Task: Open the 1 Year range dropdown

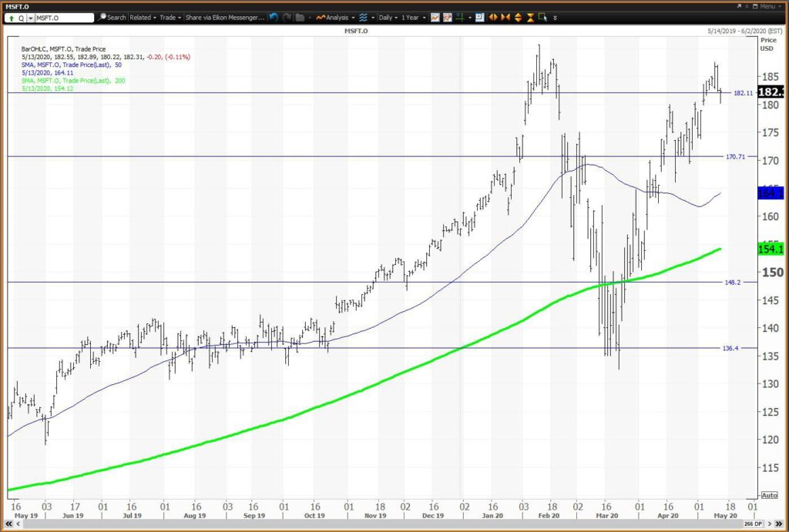Action: (413, 17)
